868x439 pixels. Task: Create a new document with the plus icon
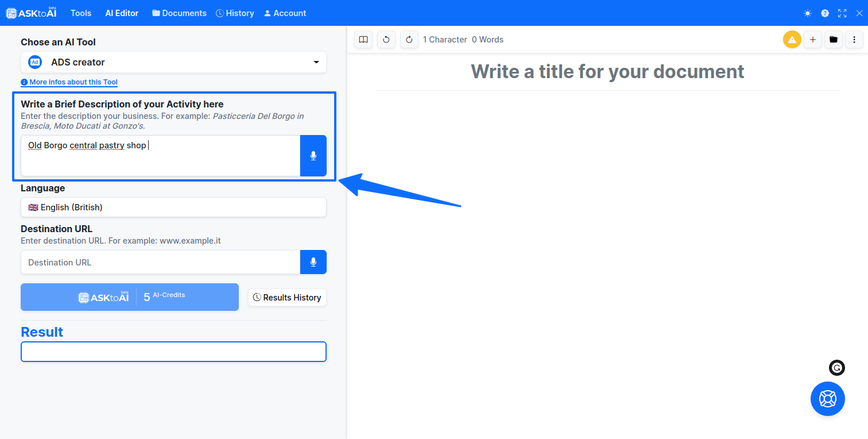click(812, 39)
